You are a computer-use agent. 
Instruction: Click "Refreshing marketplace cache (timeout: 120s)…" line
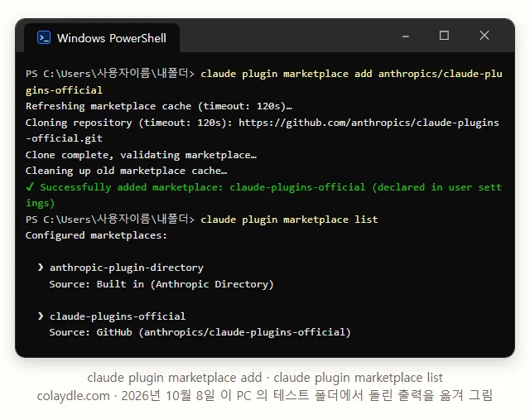[159, 106]
